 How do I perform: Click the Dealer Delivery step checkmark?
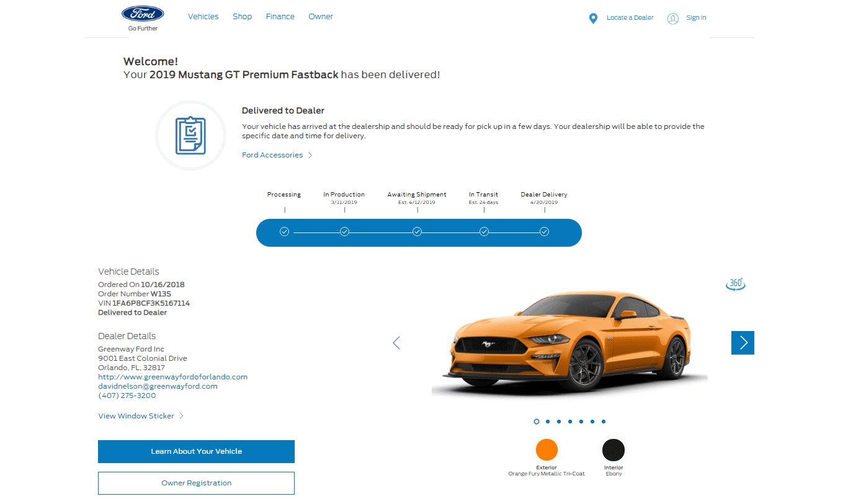tap(544, 232)
